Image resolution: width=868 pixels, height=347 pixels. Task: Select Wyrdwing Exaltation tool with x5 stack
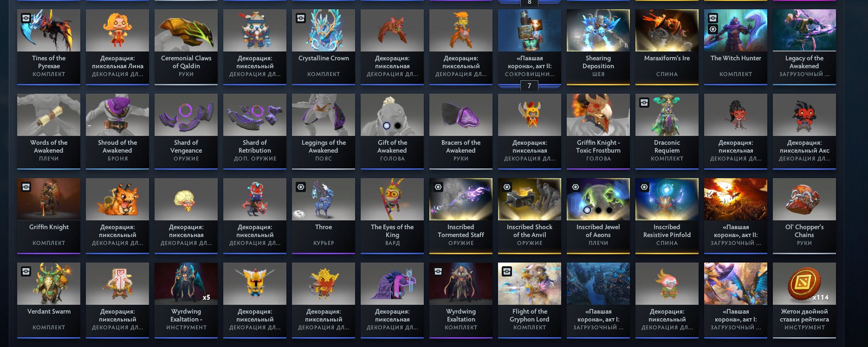pos(186,300)
